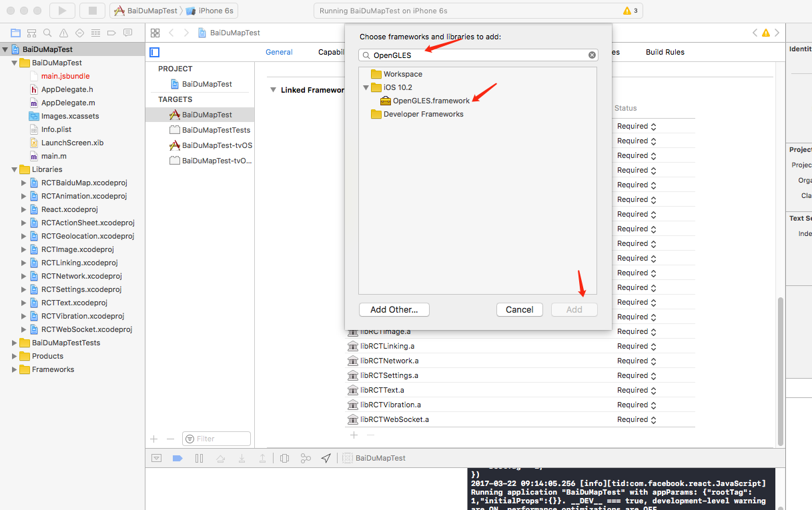Open AppDelegate.m in the navigator
The image size is (812, 510).
coord(68,103)
